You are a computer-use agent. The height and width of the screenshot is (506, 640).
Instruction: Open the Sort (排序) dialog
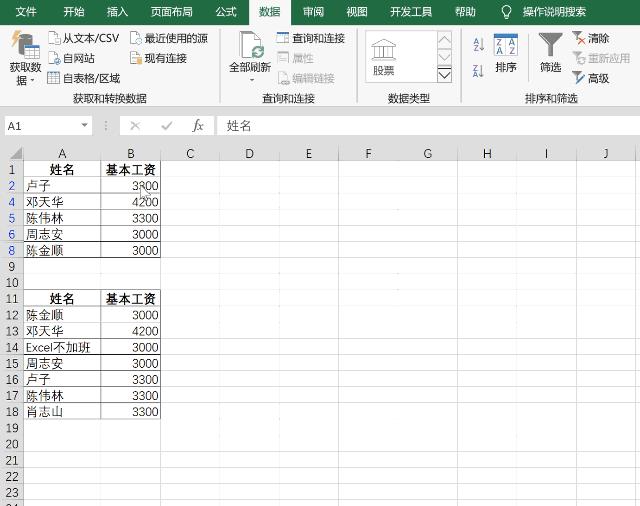pyautogui.click(x=506, y=54)
